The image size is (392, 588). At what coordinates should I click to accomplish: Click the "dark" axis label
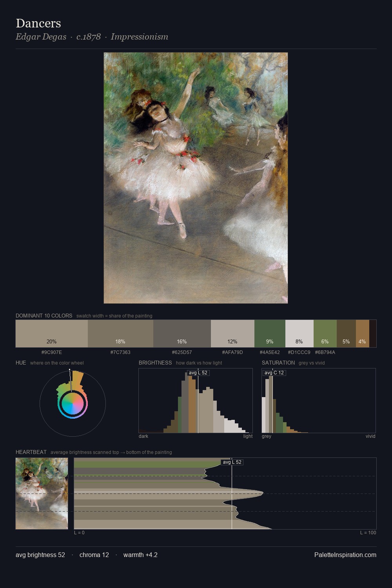(143, 436)
